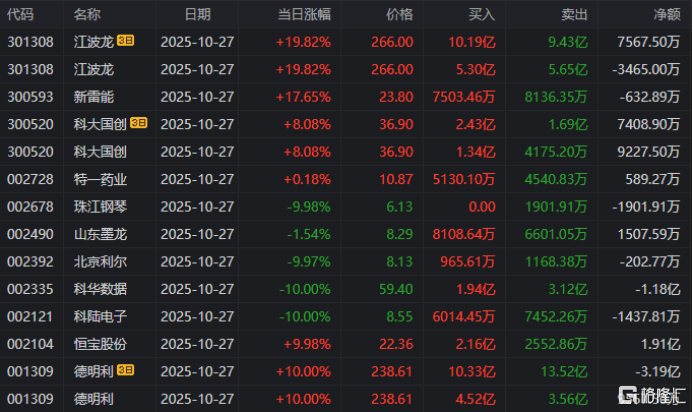Click the 8136.35万 sell amount cell
This screenshot has width=693, height=412.
556,97
